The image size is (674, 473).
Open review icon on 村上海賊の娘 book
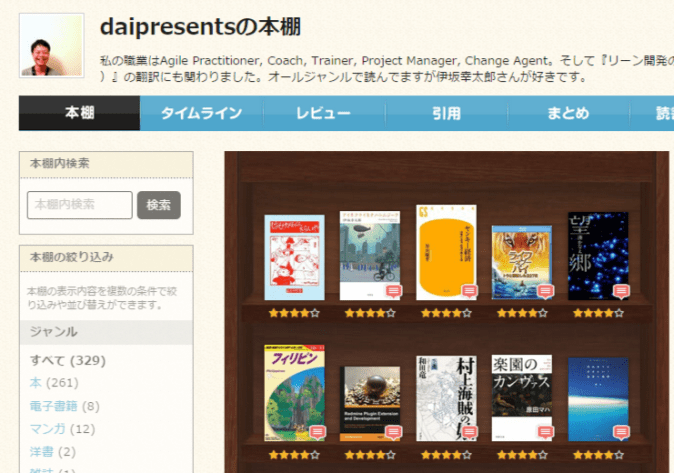[x=469, y=432]
